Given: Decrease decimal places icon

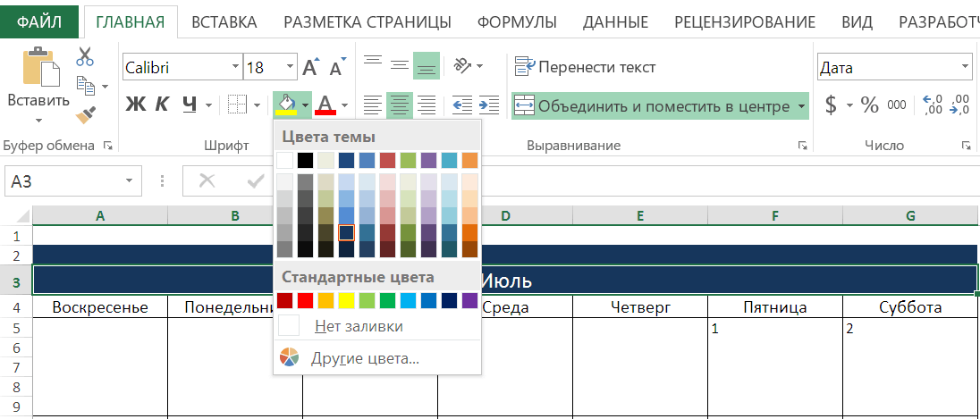Looking at the screenshot, I should pos(959,105).
